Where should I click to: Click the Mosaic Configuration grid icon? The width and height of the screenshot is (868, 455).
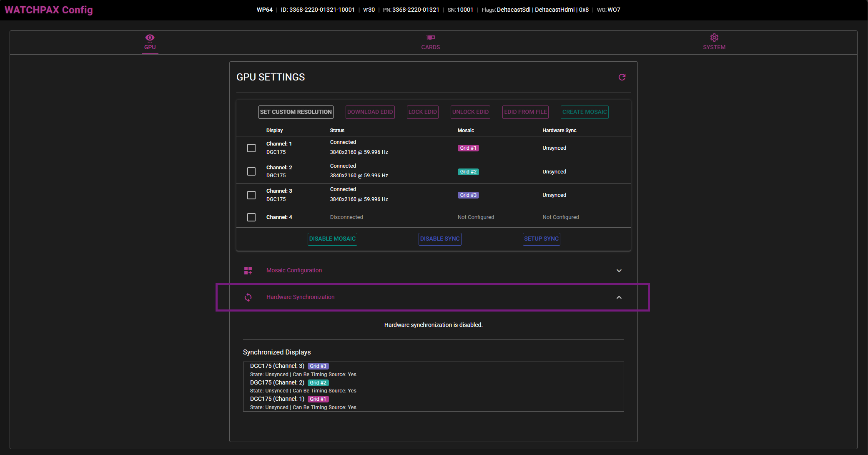pyautogui.click(x=248, y=270)
